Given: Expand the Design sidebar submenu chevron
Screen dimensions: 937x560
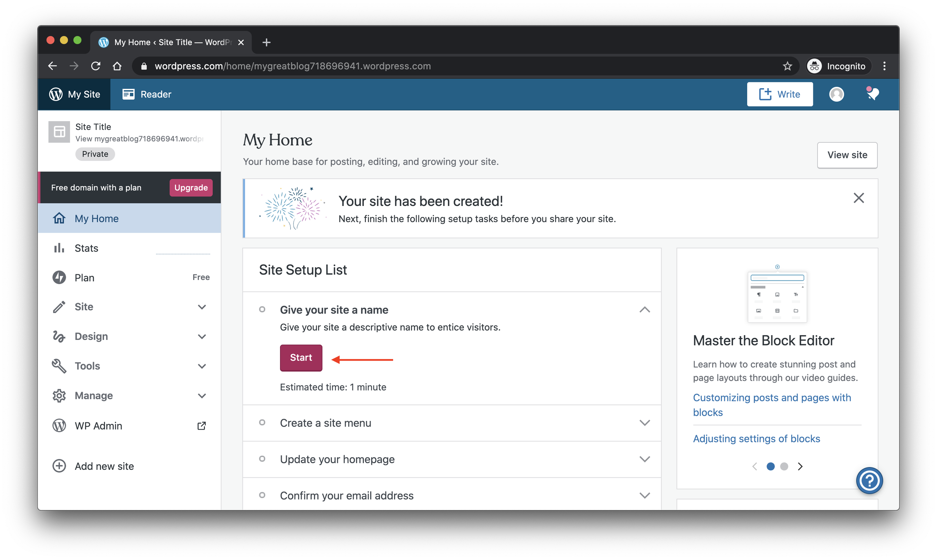Looking at the screenshot, I should 202,336.
